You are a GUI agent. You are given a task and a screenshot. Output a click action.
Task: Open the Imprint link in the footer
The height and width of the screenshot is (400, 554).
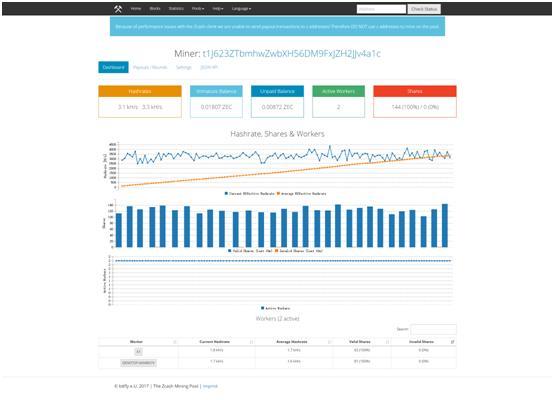coord(210,386)
